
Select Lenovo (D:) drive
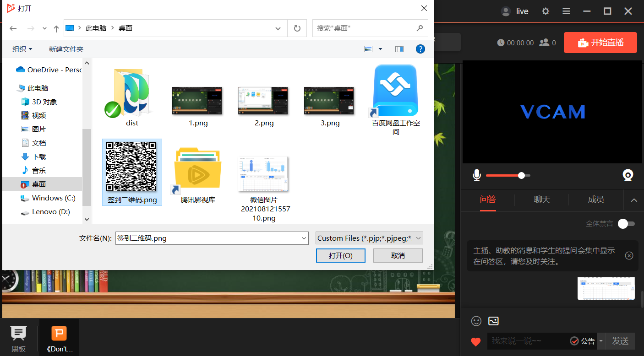click(45, 212)
